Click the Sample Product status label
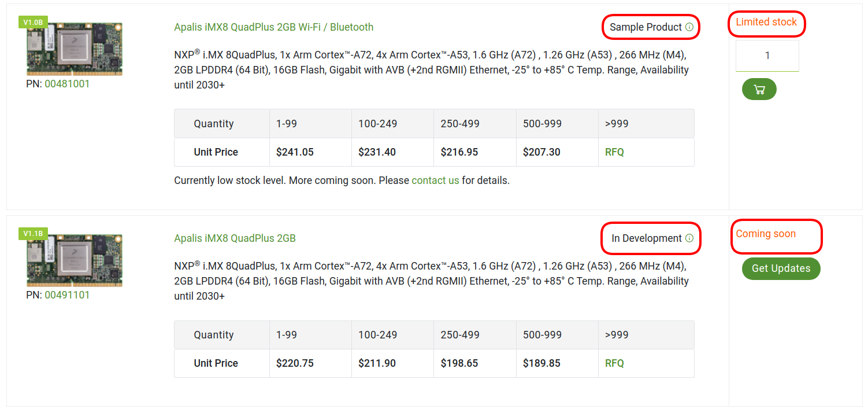Image resolution: width=868 pixels, height=409 pixels. click(646, 27)
